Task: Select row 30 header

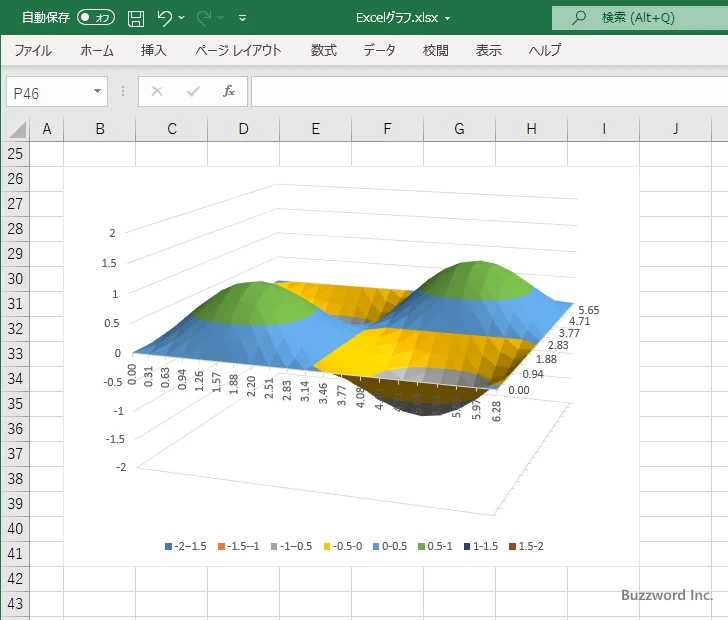Action: pyautogui.click(x=15, y=279)
